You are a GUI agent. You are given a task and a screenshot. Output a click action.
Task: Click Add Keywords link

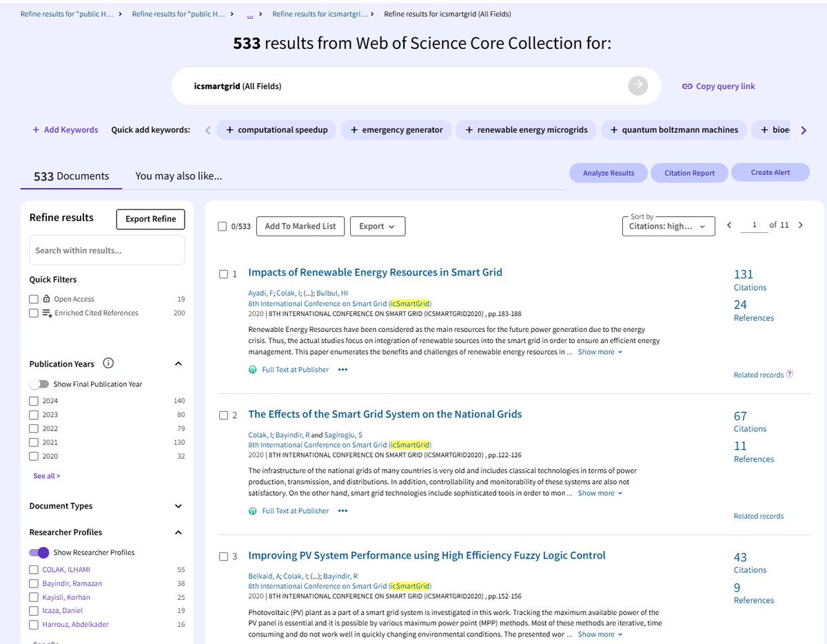click(x=65, y=129)
